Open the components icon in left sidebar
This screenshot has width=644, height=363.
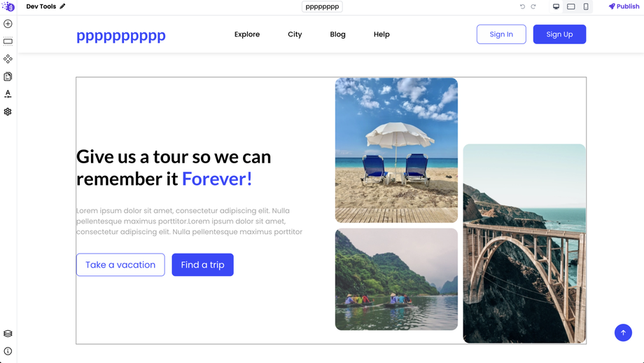[8, 59]
